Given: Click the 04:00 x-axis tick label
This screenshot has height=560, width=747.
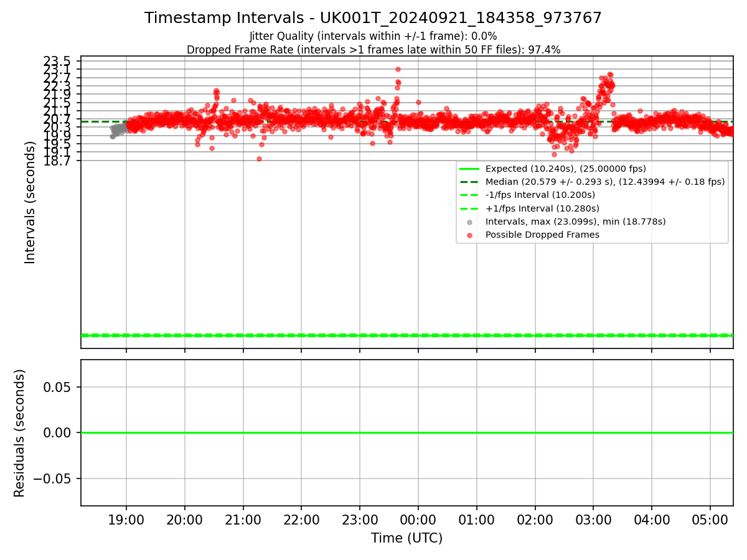Looking at the screenshot, I should [x=652, y=519].
